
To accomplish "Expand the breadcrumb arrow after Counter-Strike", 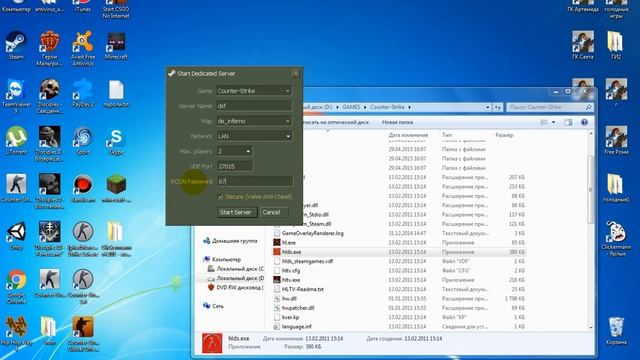I will (409, 107).
